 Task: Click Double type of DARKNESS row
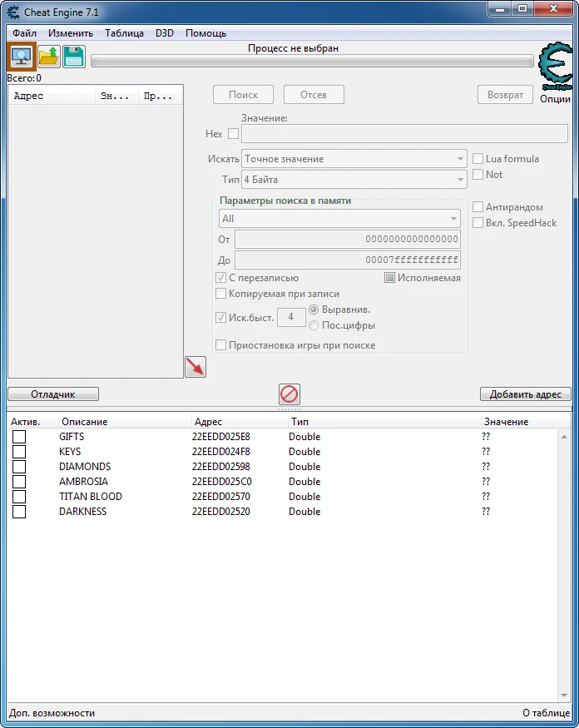click(304, 511)
